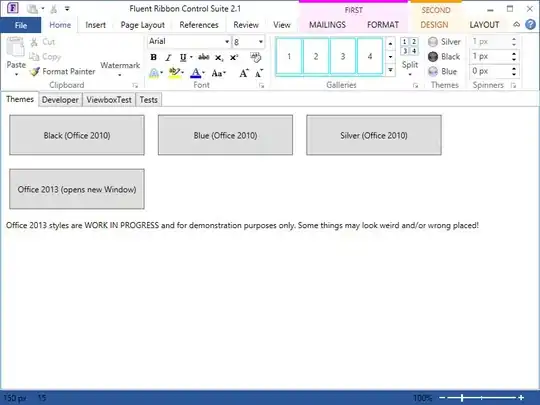Select the Blue theme option in ribbon
This screenshot has width=540, height=405.
click(x=443, y=71)
